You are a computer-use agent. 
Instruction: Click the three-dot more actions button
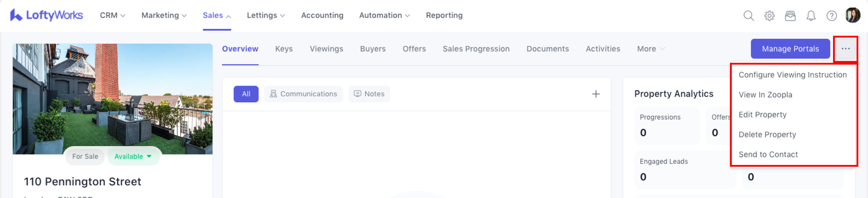click(x=845, y=49)
